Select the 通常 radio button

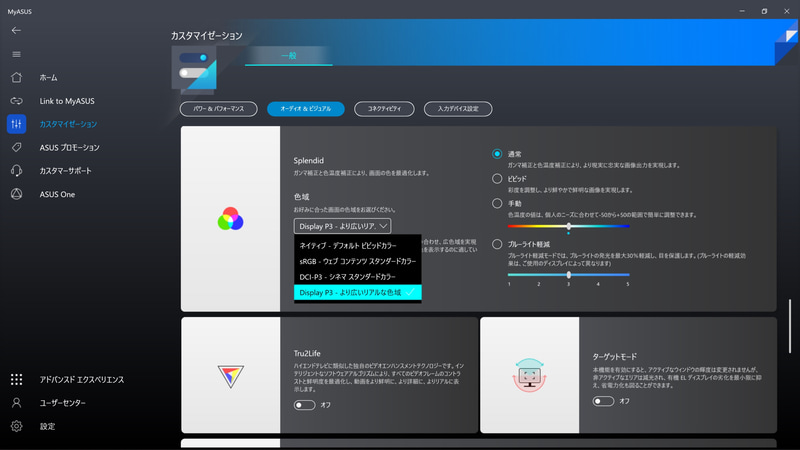[497, 154]
